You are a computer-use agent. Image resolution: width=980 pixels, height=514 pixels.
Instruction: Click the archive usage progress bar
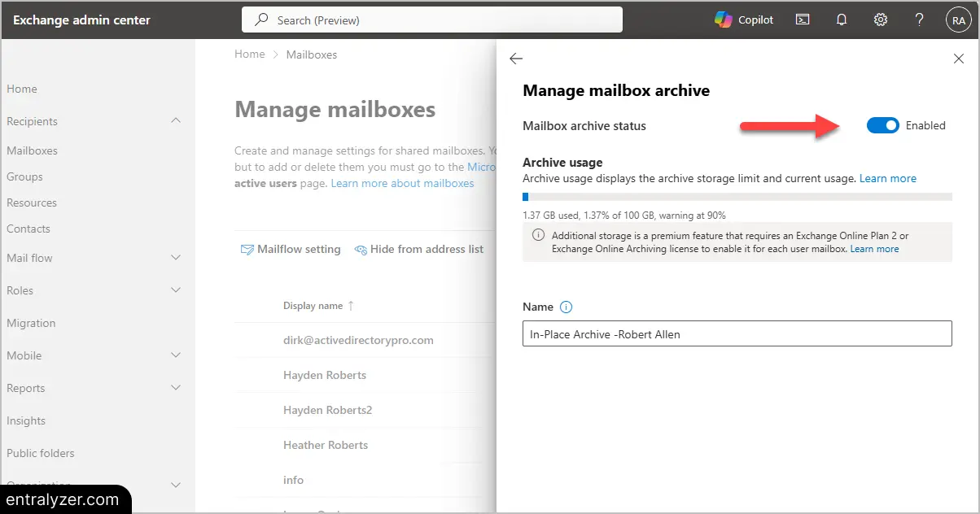pyautogui.click(x=737, y=197)
